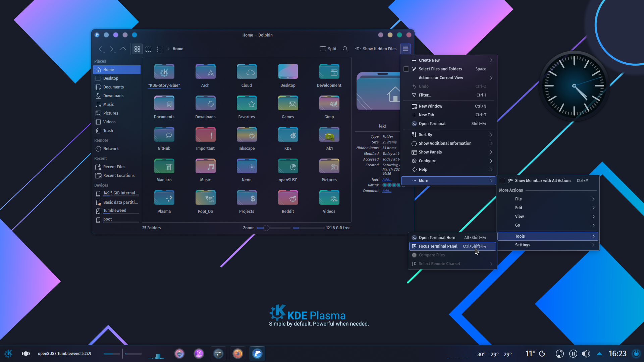The width and height of the screenshot is (644, 362).
Task: Click the free space bar showing 121.8 GiB free
Action: (x=309, y=228)
